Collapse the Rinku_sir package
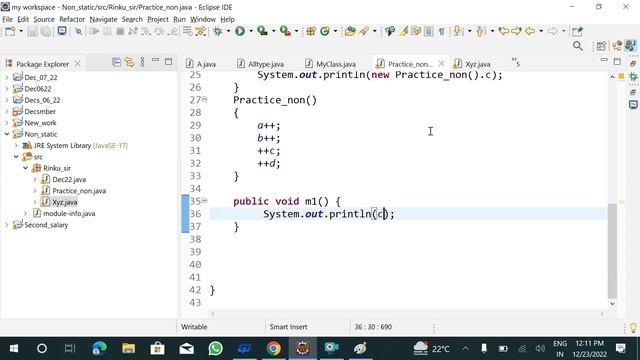Screen dimensions: 640x360 click(25, 168)
